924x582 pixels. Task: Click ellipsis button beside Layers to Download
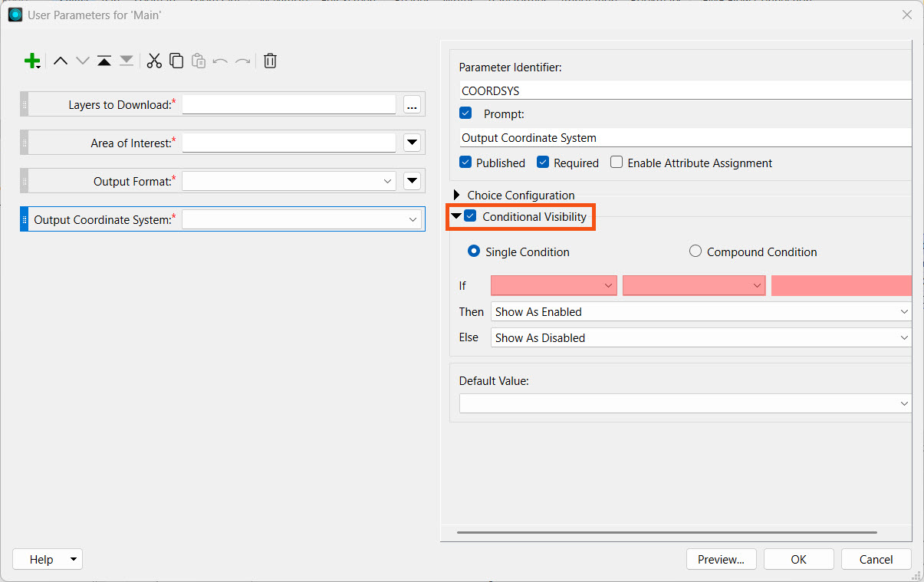tap(412, 105)
